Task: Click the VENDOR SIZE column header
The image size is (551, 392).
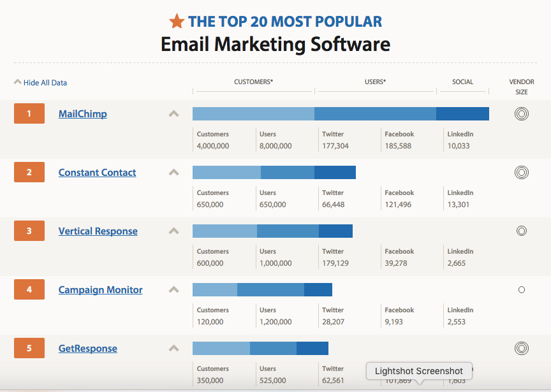Action: point(522,87)
